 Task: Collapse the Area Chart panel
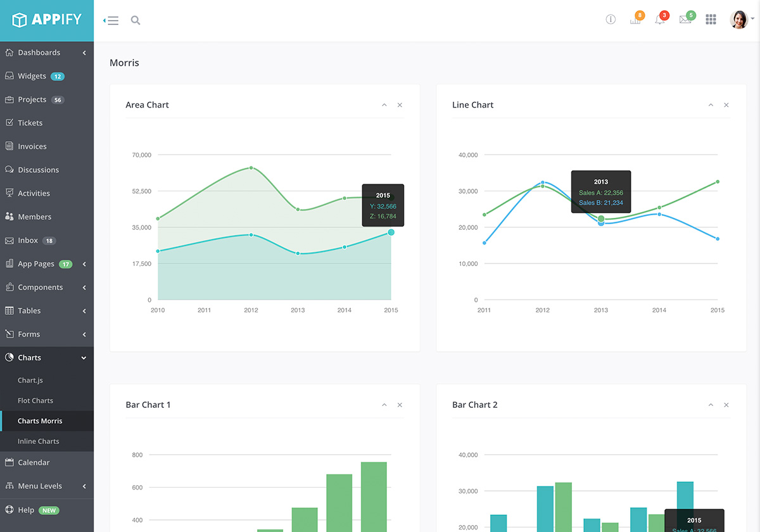click(384, 105)
